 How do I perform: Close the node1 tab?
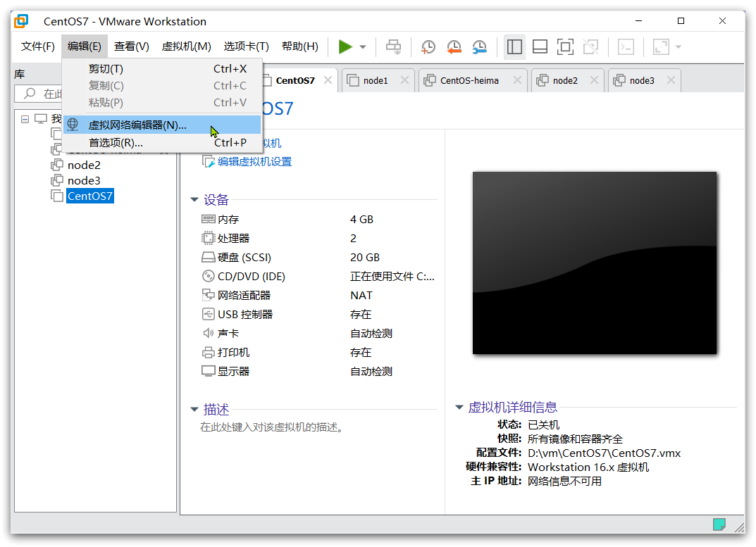404,80
